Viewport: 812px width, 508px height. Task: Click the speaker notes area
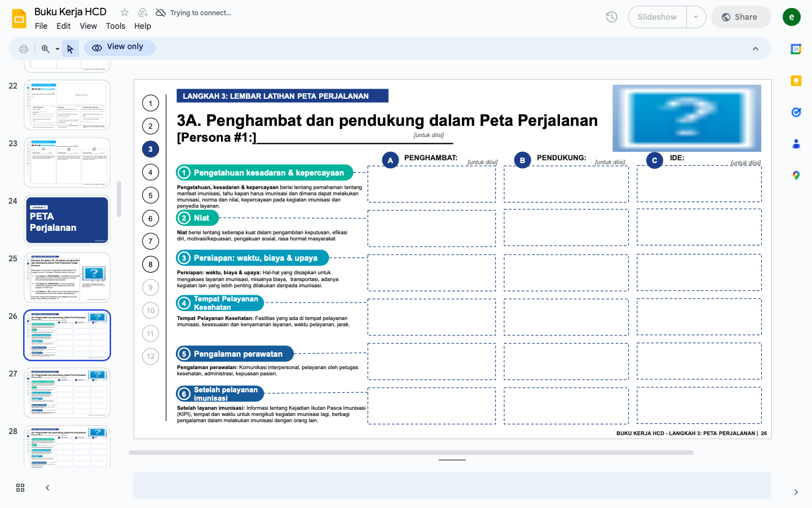pyautogui.click(x=452, y=485)
